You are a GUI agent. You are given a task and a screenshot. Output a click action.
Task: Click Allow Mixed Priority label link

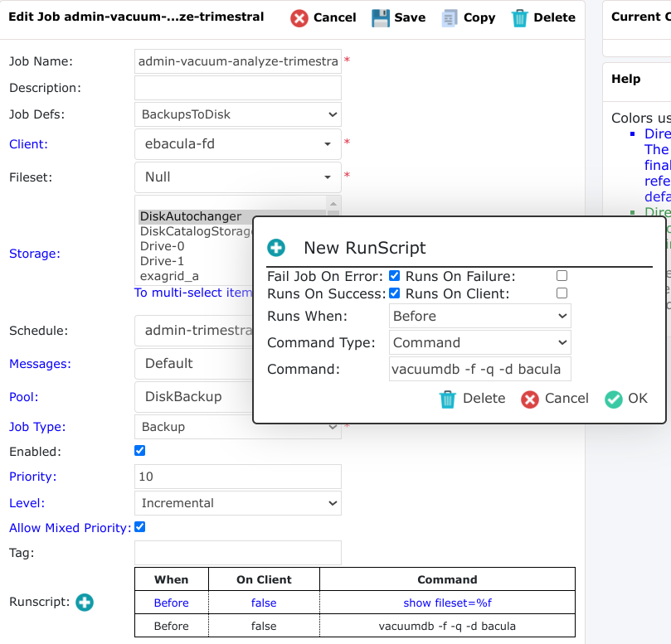71,528
